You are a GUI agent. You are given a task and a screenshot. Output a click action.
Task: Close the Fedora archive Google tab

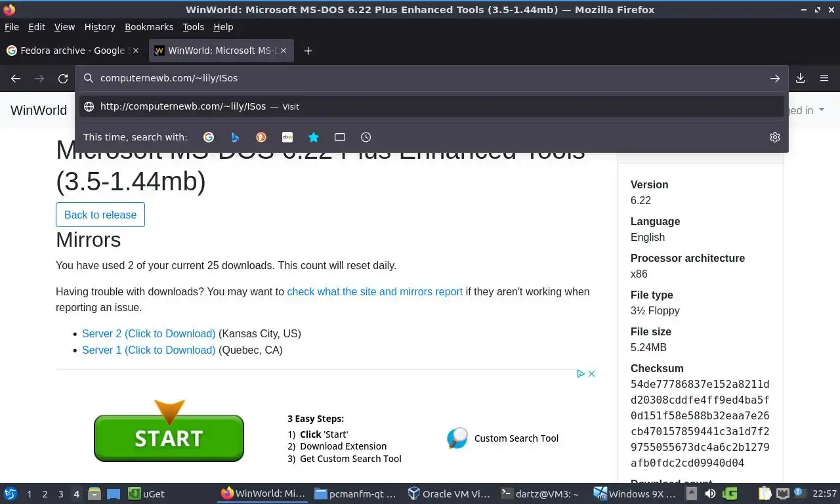(136, 51)
